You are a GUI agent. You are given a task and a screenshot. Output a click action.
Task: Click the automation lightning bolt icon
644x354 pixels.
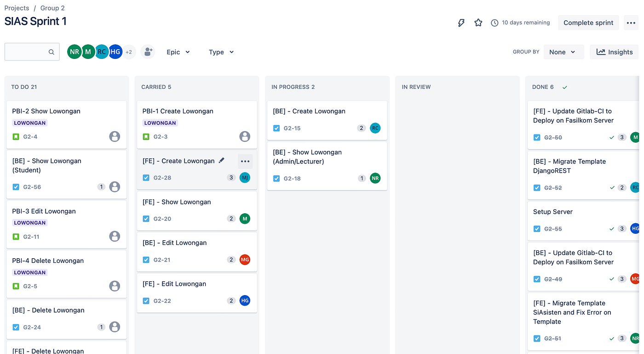(x=461, y=23)
